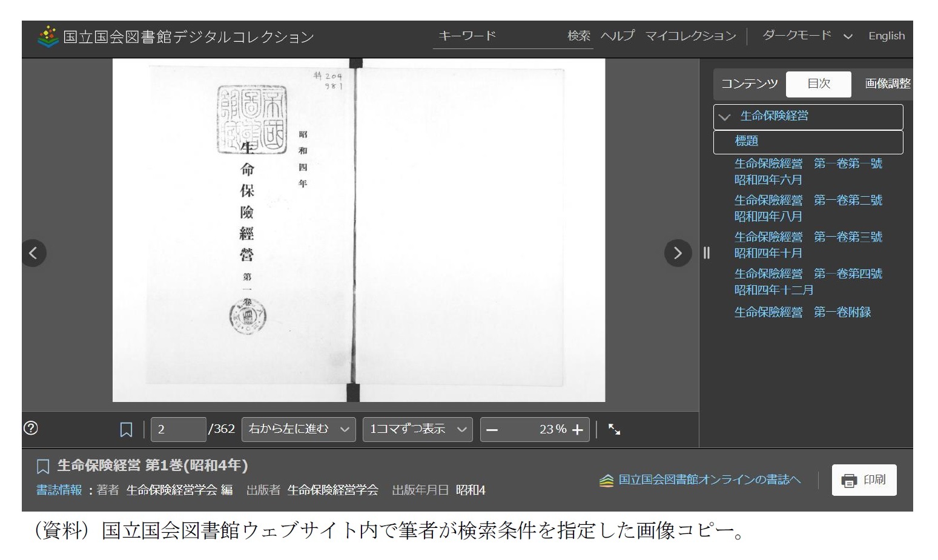This screenshot has height=560, width=938.
Task: Toggle ダークモード in the header
Action: (796, 36)
